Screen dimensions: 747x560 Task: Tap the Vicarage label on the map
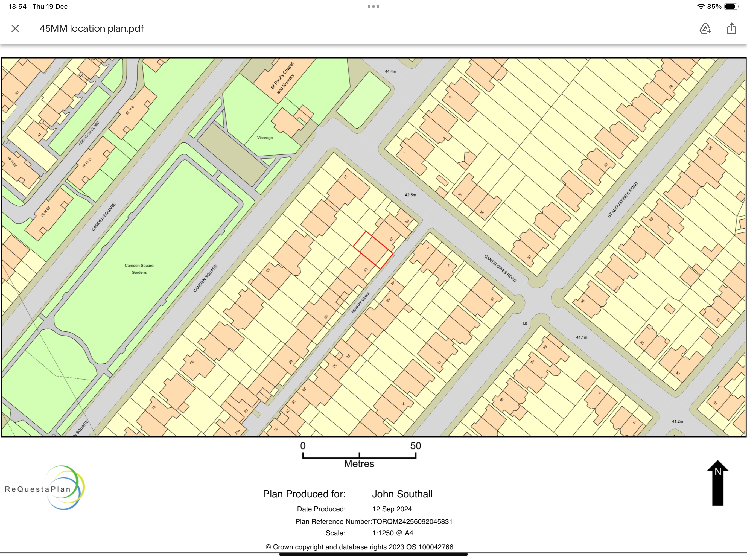click(265, 138)
